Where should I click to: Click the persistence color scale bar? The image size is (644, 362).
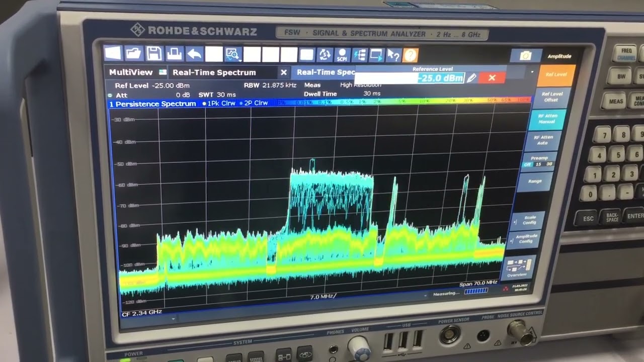click(404, 101)
